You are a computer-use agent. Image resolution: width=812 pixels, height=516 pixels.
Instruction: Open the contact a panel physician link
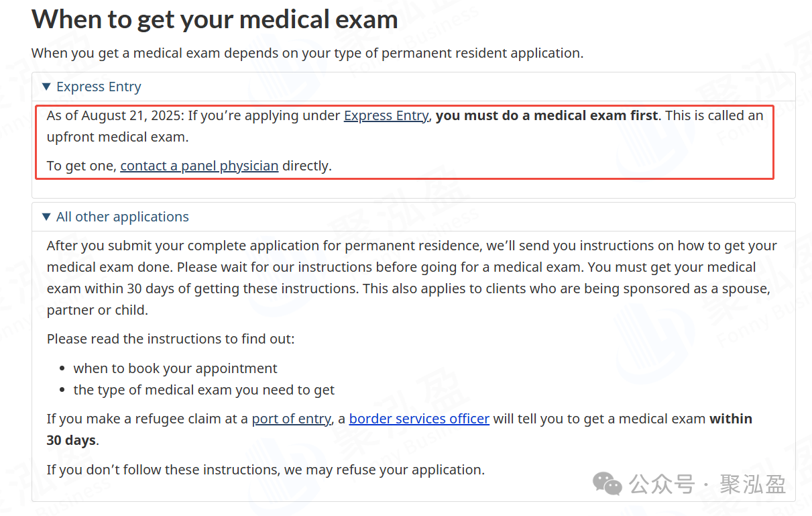(199, 166)
